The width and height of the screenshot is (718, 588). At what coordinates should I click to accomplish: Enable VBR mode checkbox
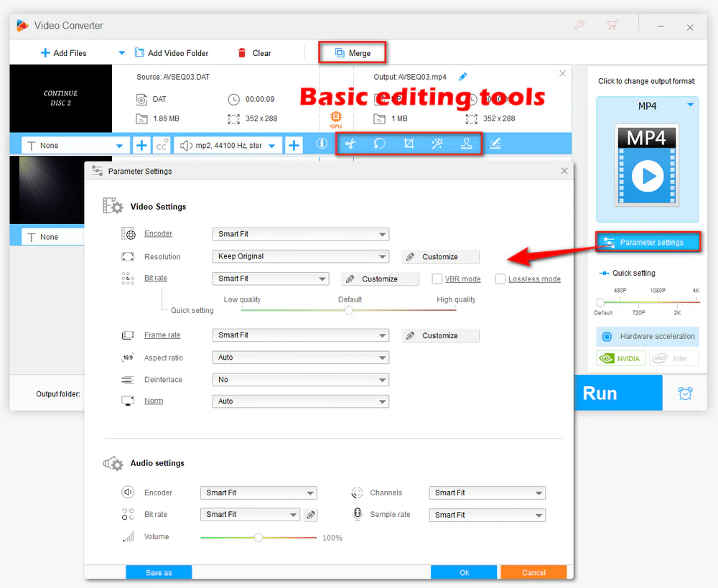437,279
